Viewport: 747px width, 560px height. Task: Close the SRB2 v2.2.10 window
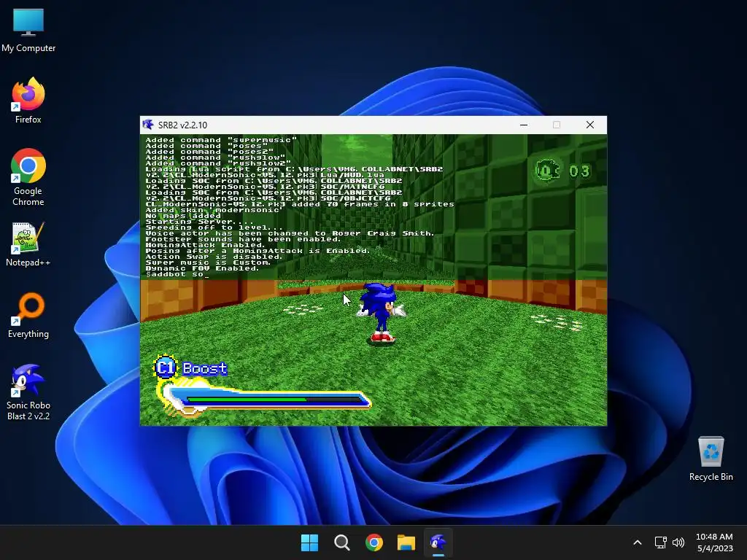click(x=589, y=125)
